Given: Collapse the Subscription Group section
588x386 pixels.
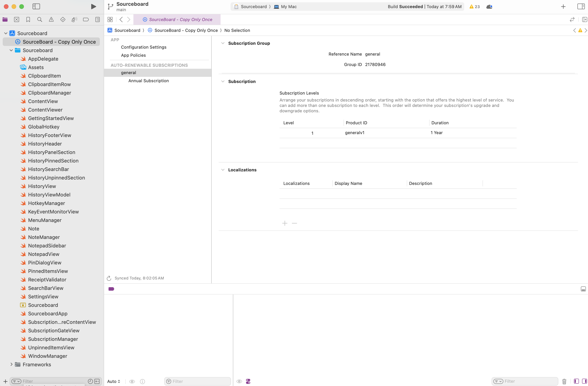Looking at the screenshot, I should pos(223,43).
